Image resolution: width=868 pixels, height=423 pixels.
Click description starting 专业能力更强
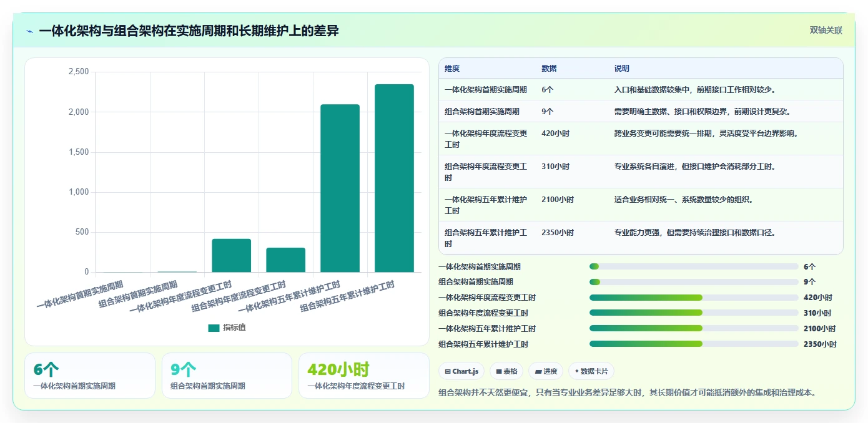pyautogui.click(x=696, y=233)
